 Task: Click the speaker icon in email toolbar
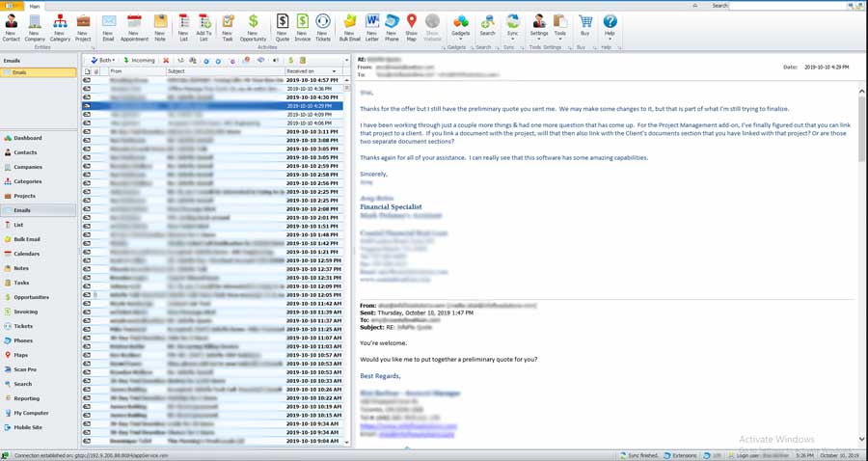tap(276, 60)
